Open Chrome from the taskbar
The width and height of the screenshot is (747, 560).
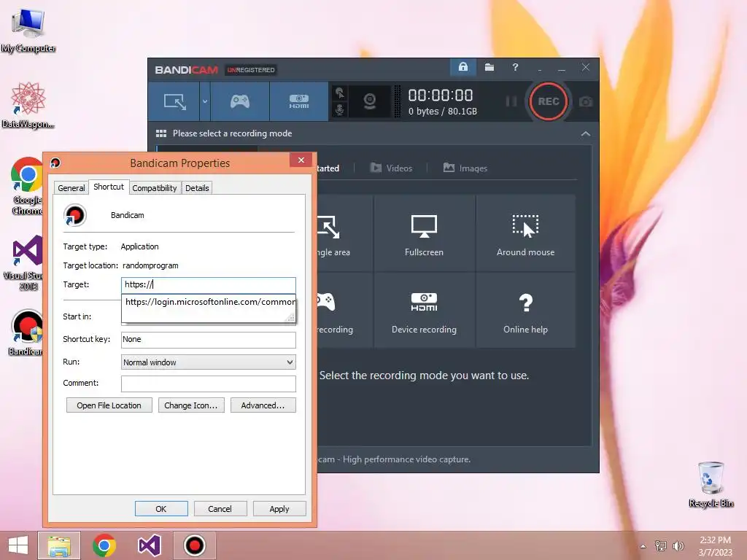[x=104, y=545]
